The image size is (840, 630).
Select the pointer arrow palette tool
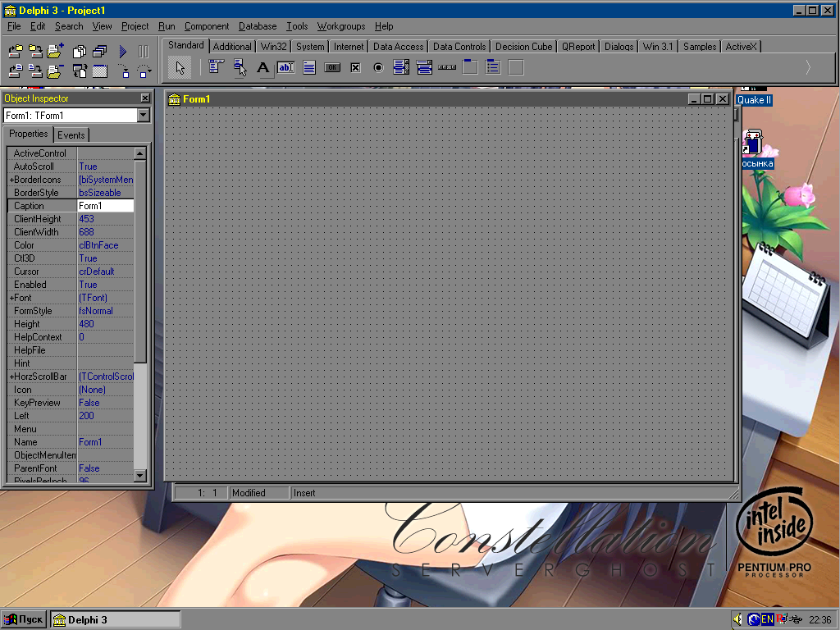click(x=180, y=67)
